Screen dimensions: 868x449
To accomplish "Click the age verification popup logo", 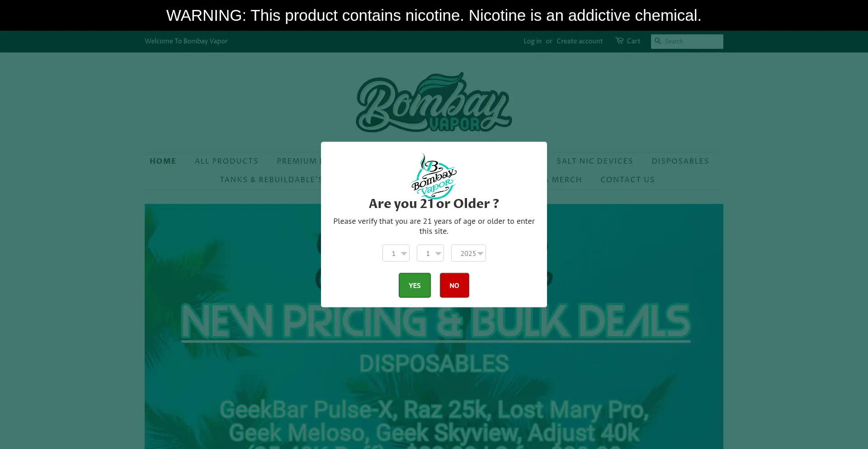I will point(434,176).
